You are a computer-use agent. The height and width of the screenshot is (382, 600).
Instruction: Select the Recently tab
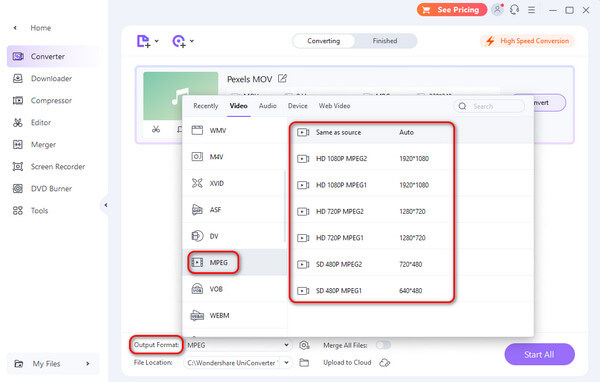pos(205,106)
